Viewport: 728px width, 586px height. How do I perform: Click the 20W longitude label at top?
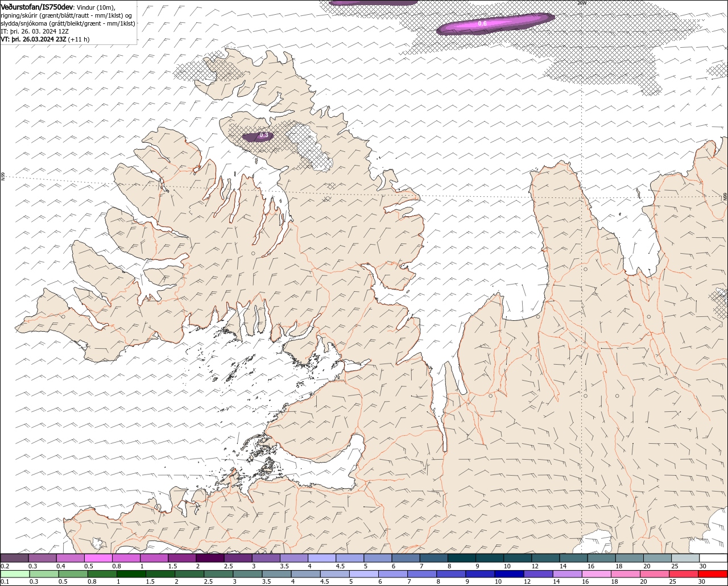click(581, 3)
